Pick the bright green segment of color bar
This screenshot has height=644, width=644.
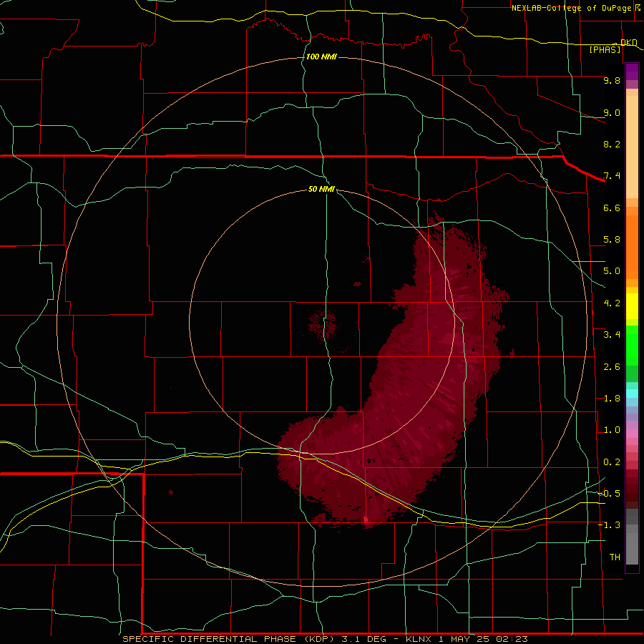click(x=632, y=346)
